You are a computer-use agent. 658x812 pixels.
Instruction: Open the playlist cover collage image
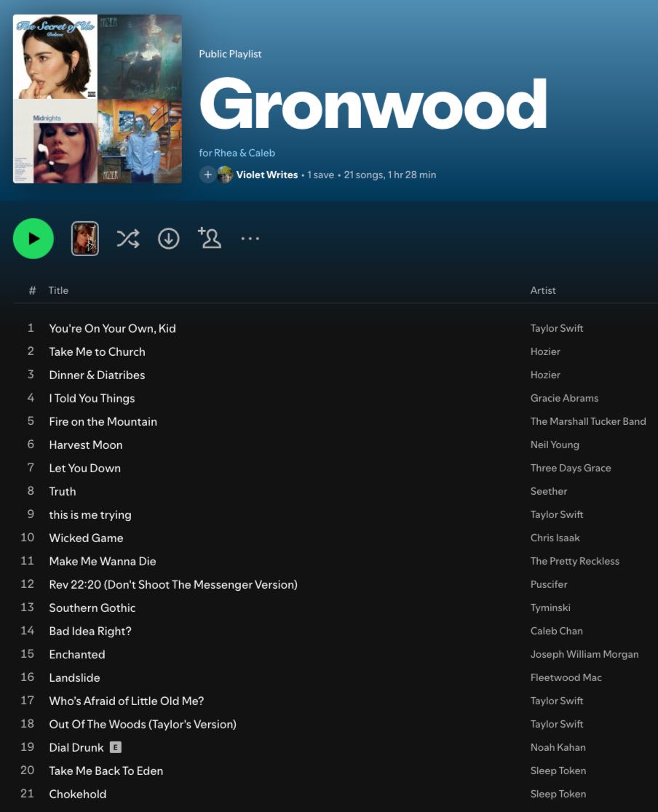[x=98, y=99]
